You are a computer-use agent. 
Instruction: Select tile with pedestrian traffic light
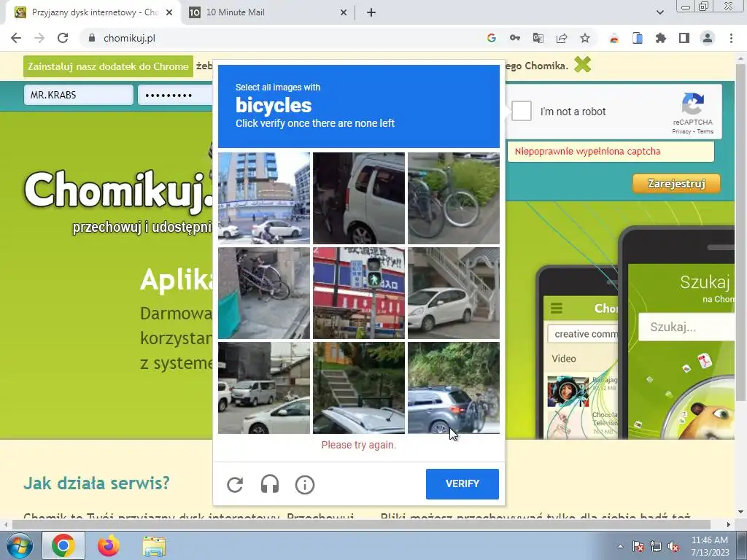[359, 293]
